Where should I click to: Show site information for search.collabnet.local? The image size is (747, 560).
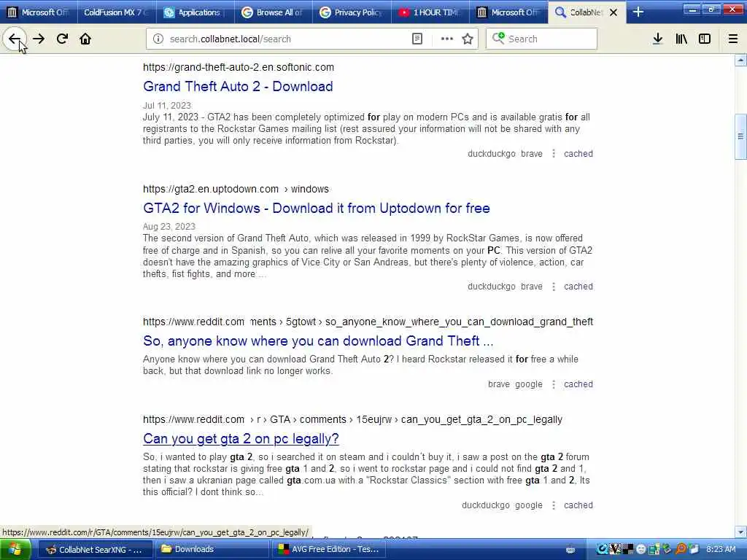click(158, 39)
